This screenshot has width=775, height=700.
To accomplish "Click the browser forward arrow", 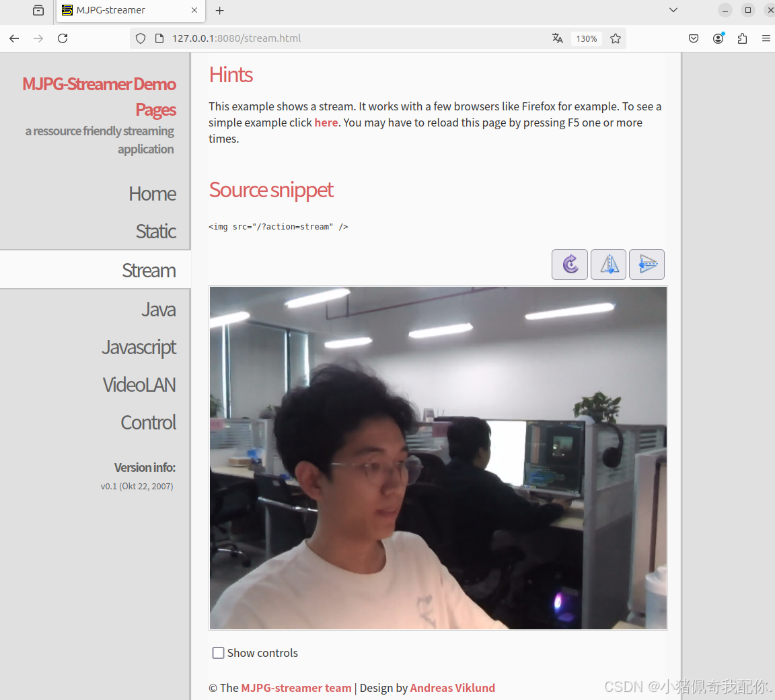I will [38, 38].
